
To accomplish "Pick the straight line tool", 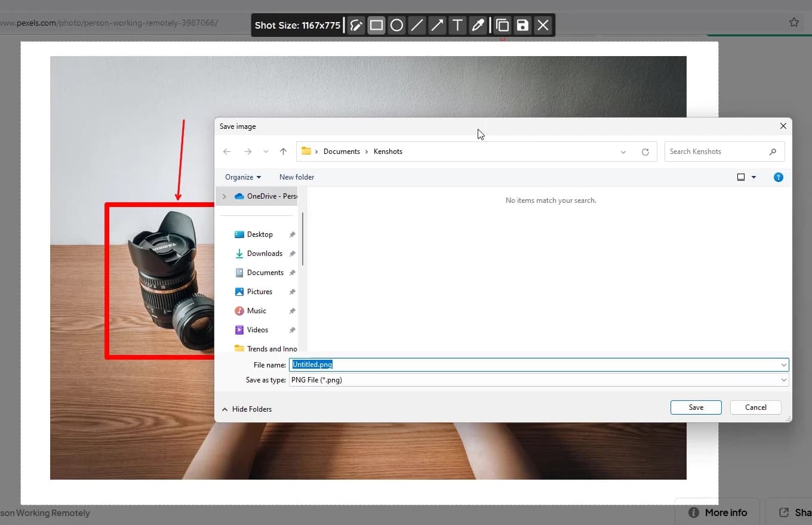I will pos(417,25).
